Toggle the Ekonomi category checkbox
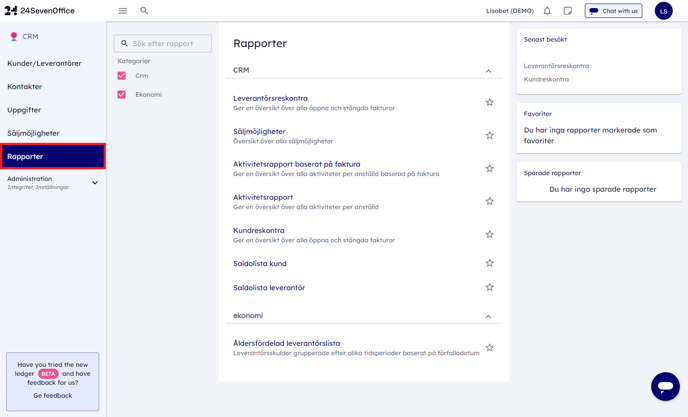This screenshot has height=417, width=688. (x=122, y=95)
